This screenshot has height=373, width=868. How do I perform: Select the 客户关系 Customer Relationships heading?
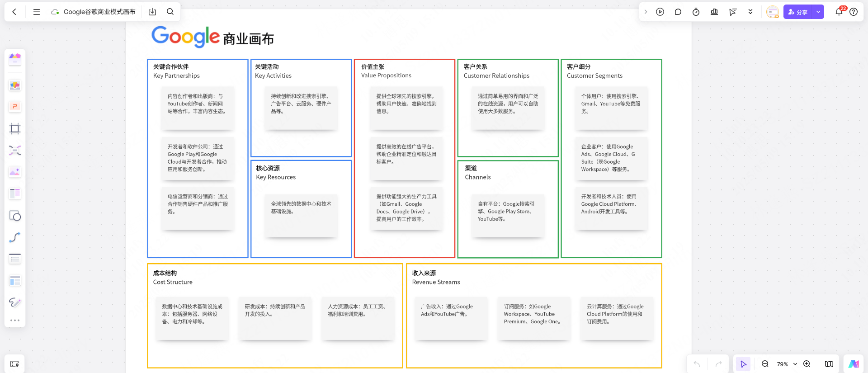496,71
